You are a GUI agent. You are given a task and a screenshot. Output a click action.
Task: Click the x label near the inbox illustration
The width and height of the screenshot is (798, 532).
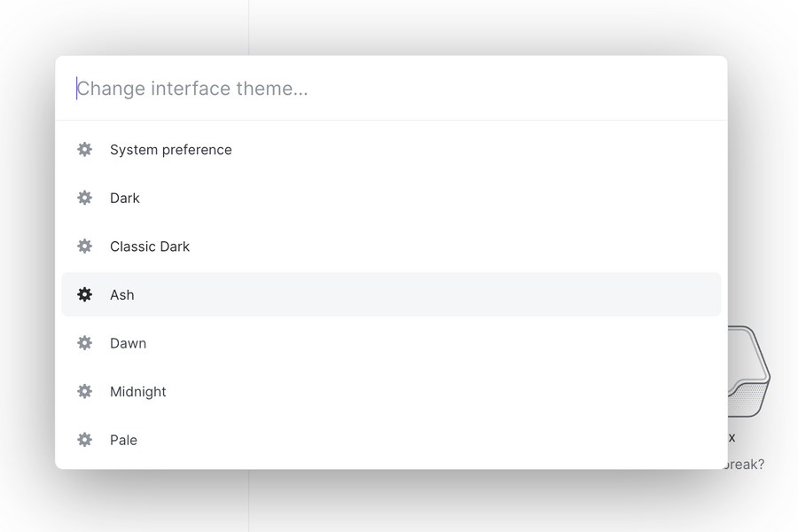[731, 436]
